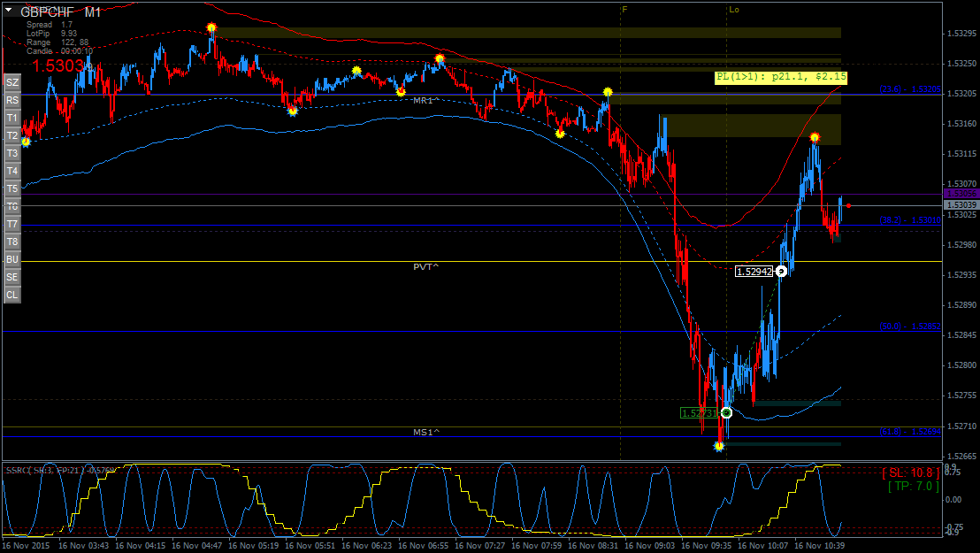
Task: Click the large red 1.5303 price display
Action: 57,65
